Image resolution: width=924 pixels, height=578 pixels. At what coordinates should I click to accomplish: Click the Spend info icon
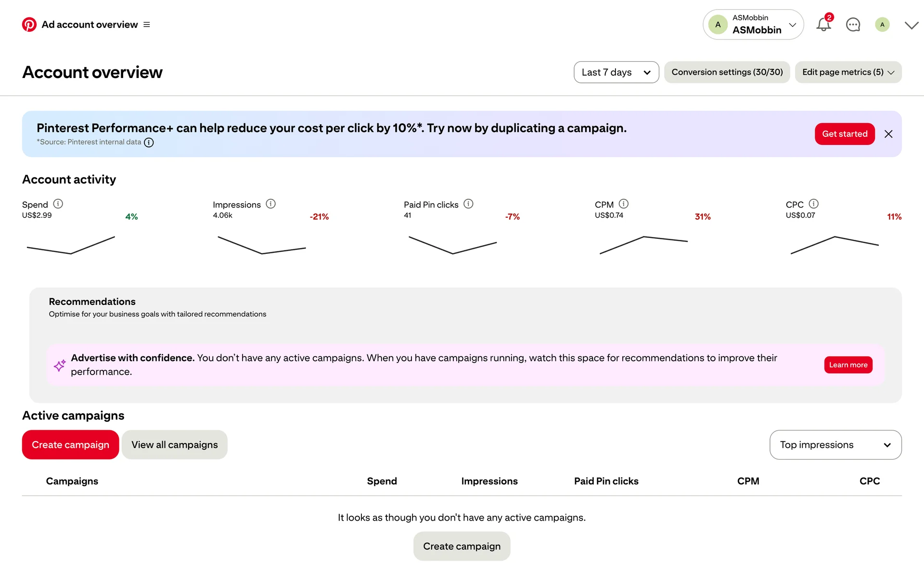[x=58, y=204]
